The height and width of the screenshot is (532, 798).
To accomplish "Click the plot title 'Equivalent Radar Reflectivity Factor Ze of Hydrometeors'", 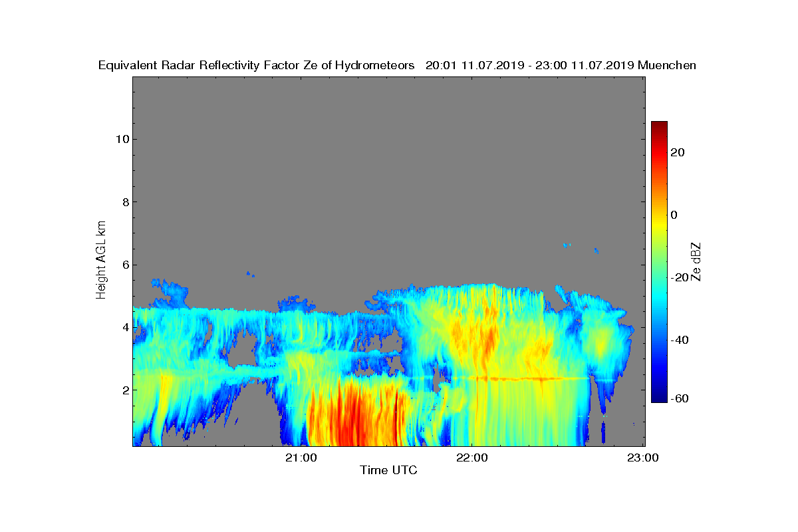I will coord(257,65).
